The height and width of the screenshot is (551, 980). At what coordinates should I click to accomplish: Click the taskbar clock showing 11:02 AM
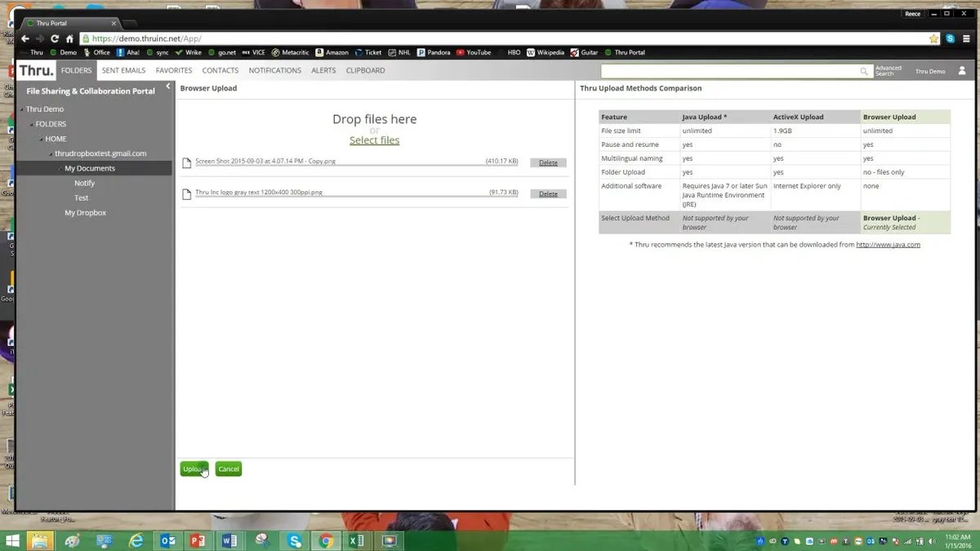click(957, 540)
